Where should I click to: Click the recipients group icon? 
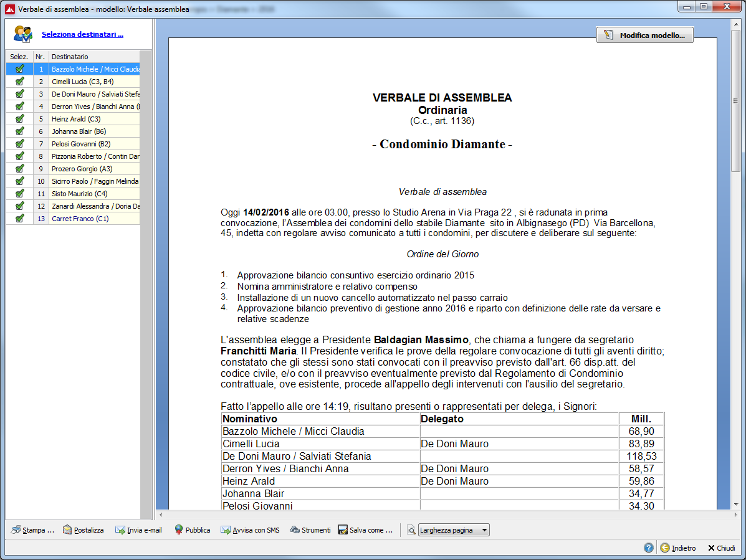tap(23, 34)
